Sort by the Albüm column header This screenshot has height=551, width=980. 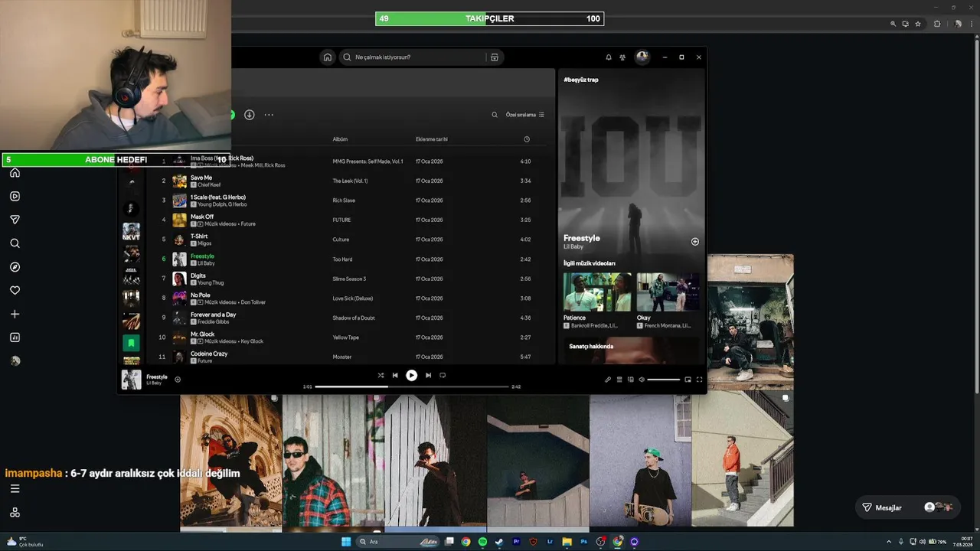pos(340,139)
